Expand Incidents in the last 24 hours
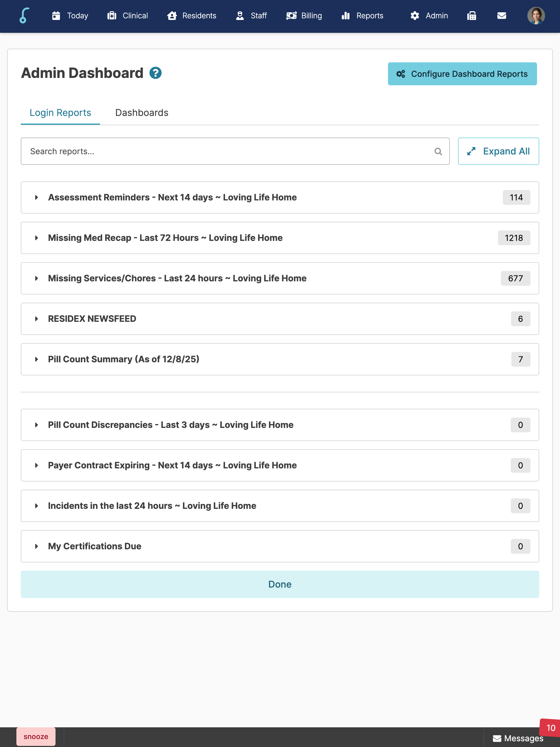This screenshot has height=747, width=560. pyautogui.click(x=280, y=506)
